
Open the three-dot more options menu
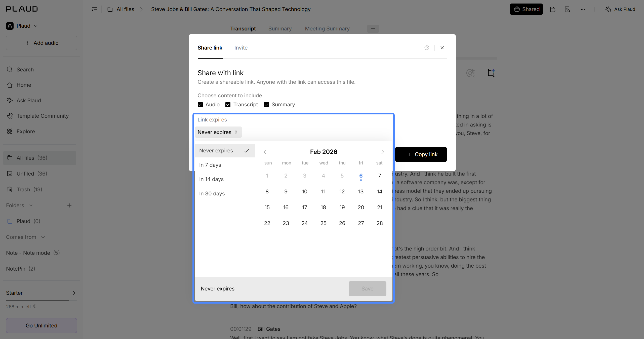583,9
